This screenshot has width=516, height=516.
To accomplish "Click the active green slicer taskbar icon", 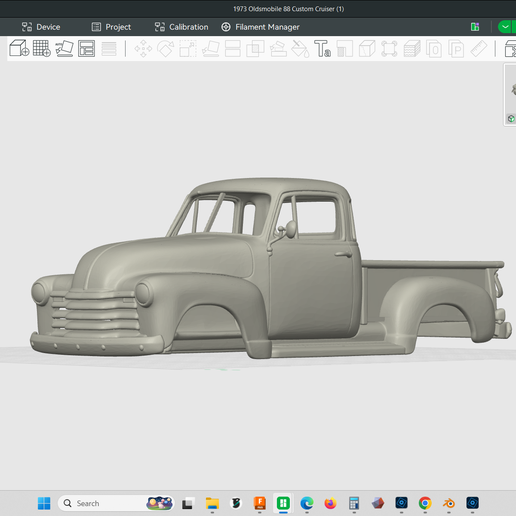I will coord(283,503).
